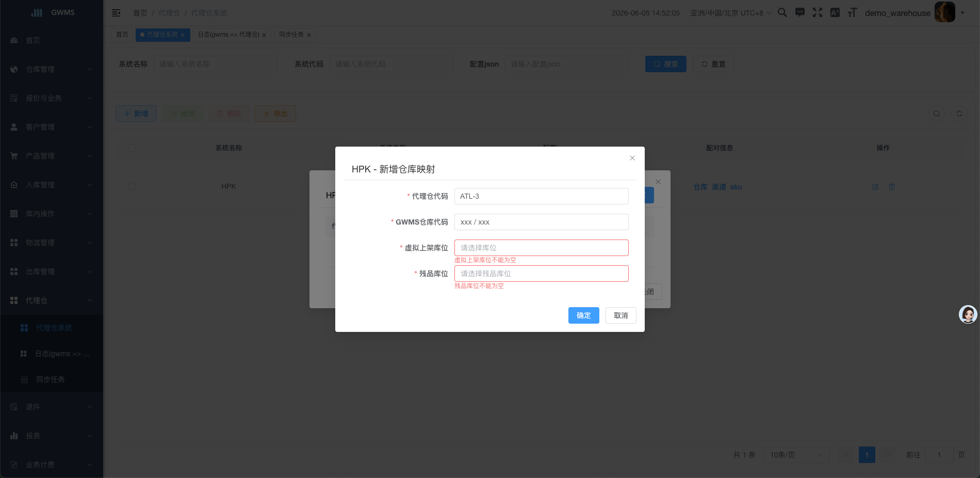Expand 报表 sidebar menu
The height and width of the screenshot is (478, 980).
tap(52, 436)
